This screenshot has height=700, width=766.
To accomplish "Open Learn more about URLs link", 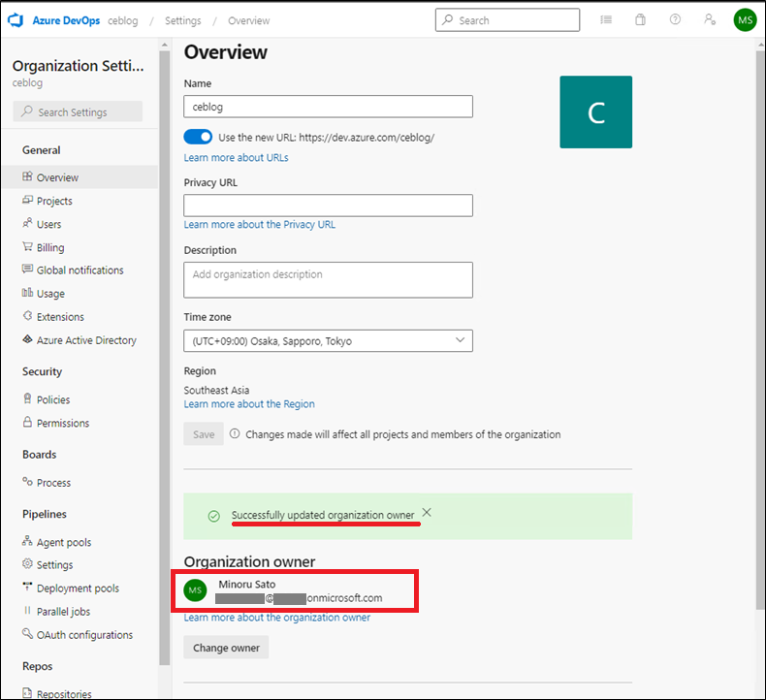I will (x=236, y=157).
